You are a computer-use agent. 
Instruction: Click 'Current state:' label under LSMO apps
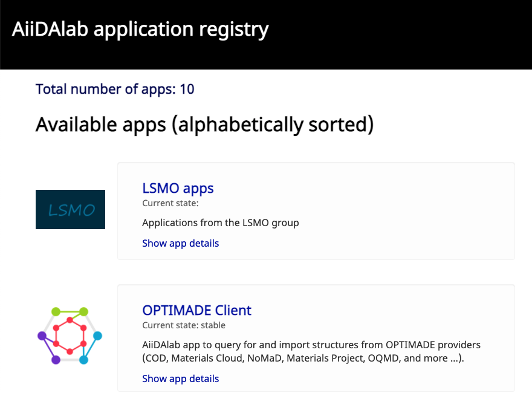coord(170,203)
